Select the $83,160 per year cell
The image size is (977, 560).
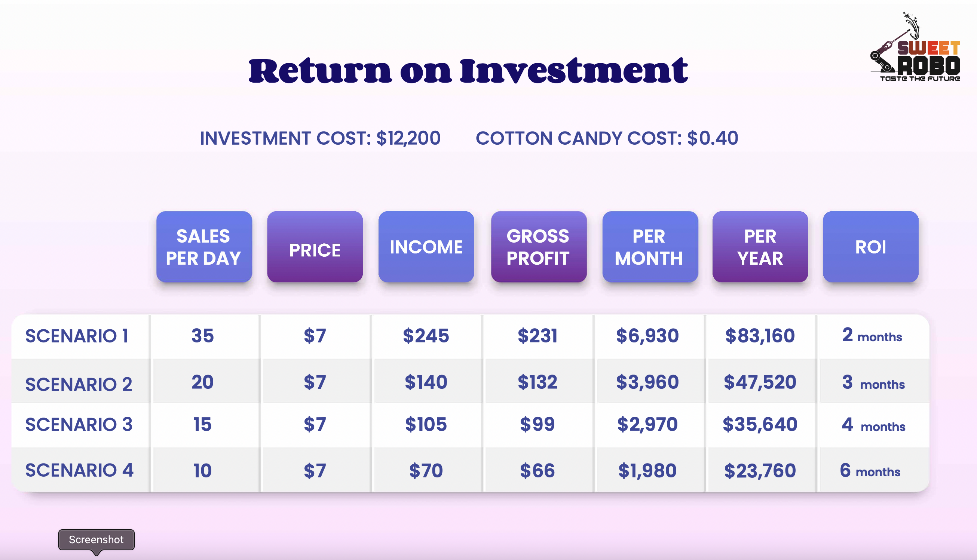click(760, 336)
